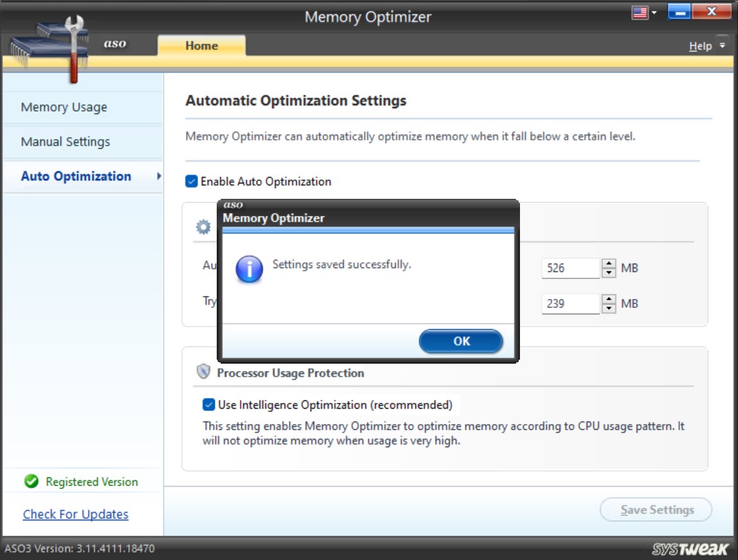Increase the 526 MB value with the up arrow
Viewport: 738px width, 560px height.
pyautogui.click(x=607, y=264)
